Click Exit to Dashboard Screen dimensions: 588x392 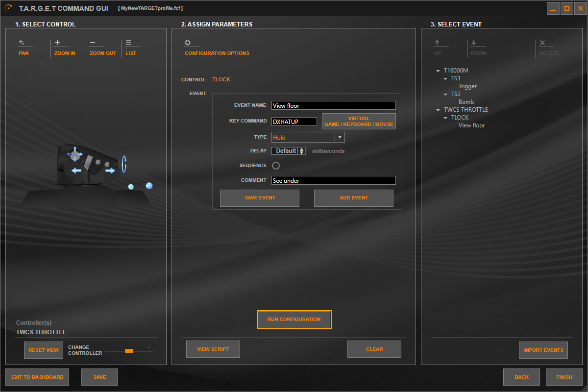click(x=37, y=377)
